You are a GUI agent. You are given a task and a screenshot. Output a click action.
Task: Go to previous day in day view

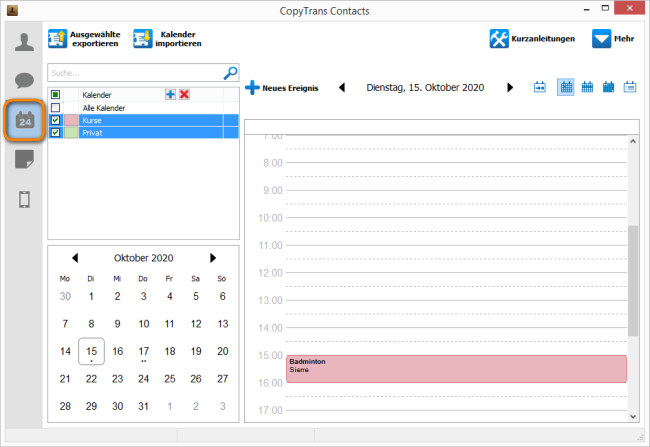[x=342, y=87]
